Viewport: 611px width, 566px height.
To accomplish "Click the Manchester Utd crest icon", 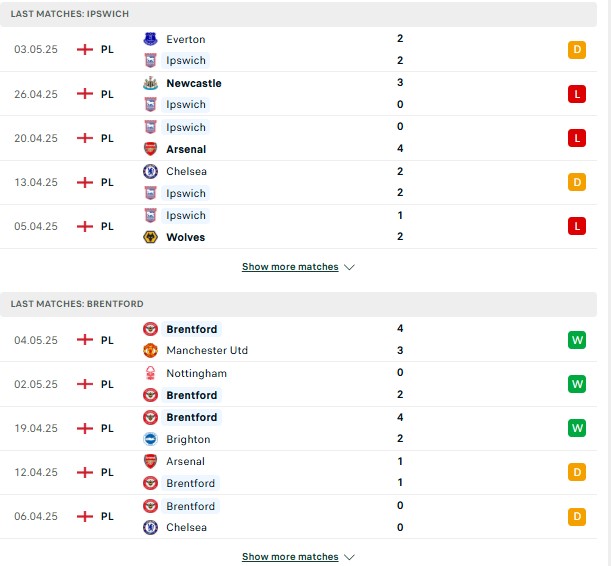I will pos(150,350).
